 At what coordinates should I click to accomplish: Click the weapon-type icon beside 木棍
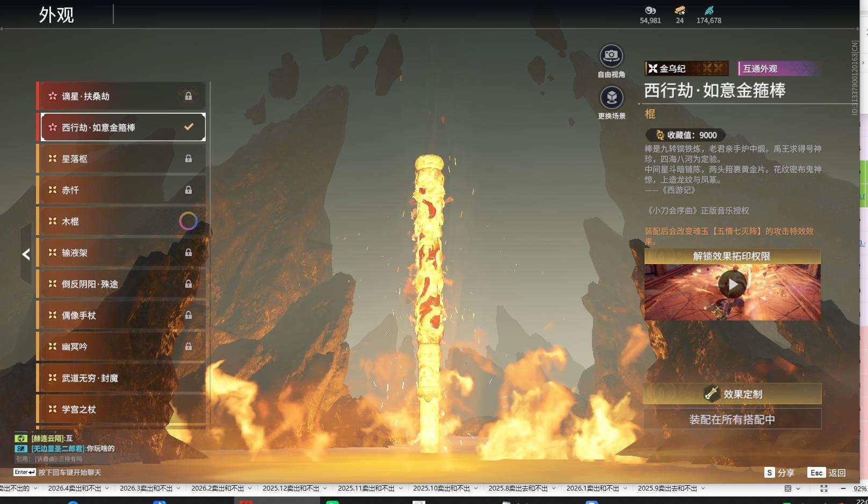coord(53,221)
